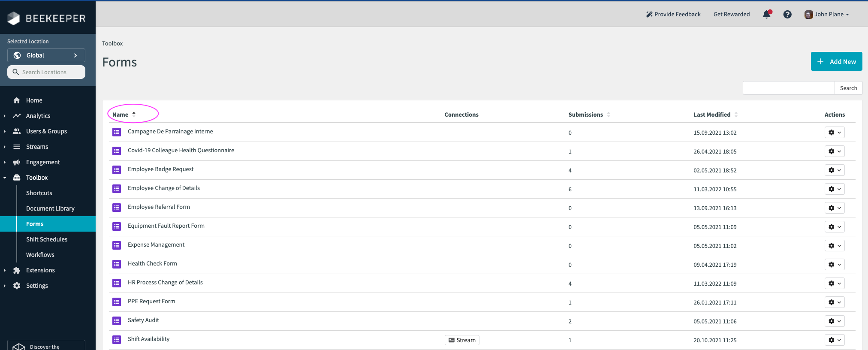
Task: Click the Beekeeper logo
Action: (46, 18)
